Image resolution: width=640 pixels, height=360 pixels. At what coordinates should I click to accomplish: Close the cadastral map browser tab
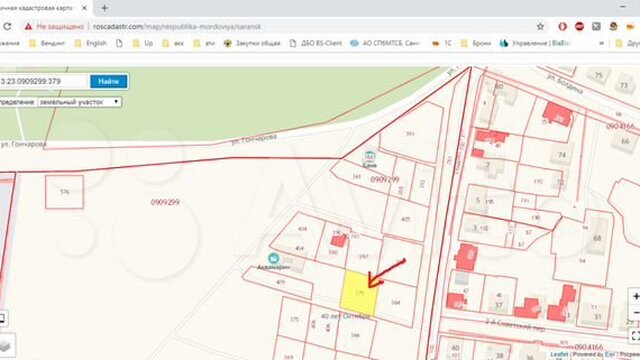84,8
